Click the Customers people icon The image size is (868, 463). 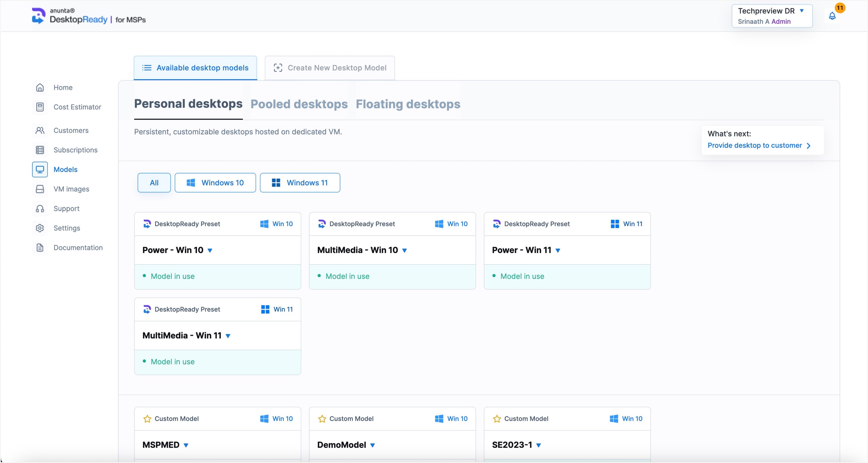(x=40, y=130)
